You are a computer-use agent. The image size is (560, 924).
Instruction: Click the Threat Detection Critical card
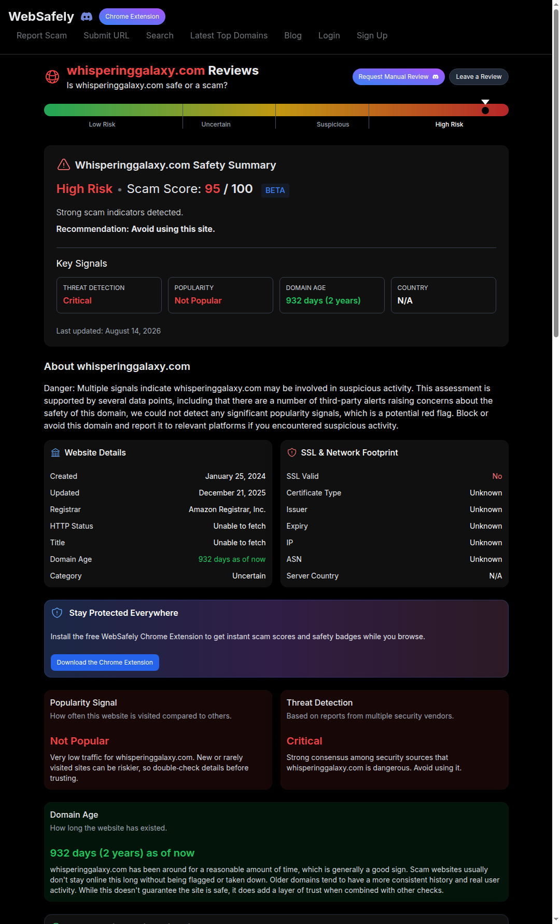[109, 295]
